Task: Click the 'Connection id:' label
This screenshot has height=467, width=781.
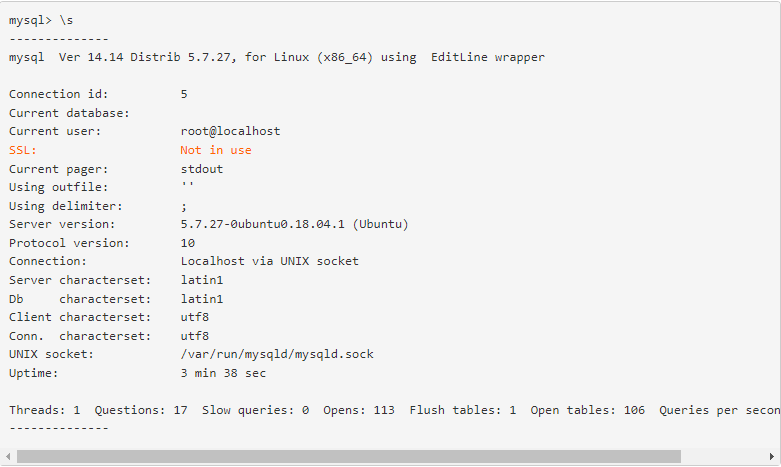Action: coord(59,94)
